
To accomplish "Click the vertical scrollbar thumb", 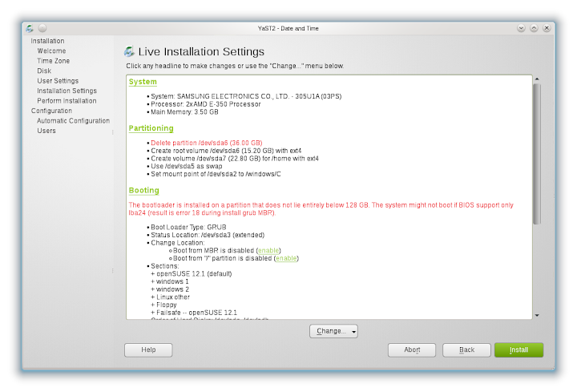I will [537, 154].
